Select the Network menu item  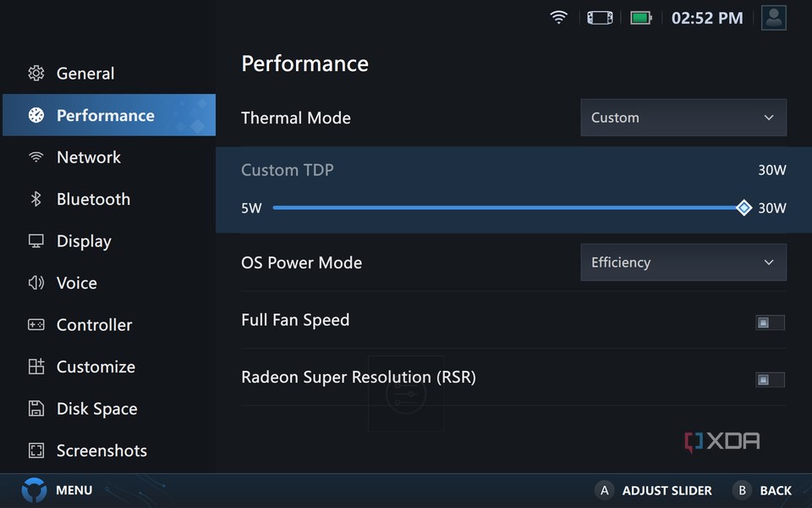[x=88, y=157]
